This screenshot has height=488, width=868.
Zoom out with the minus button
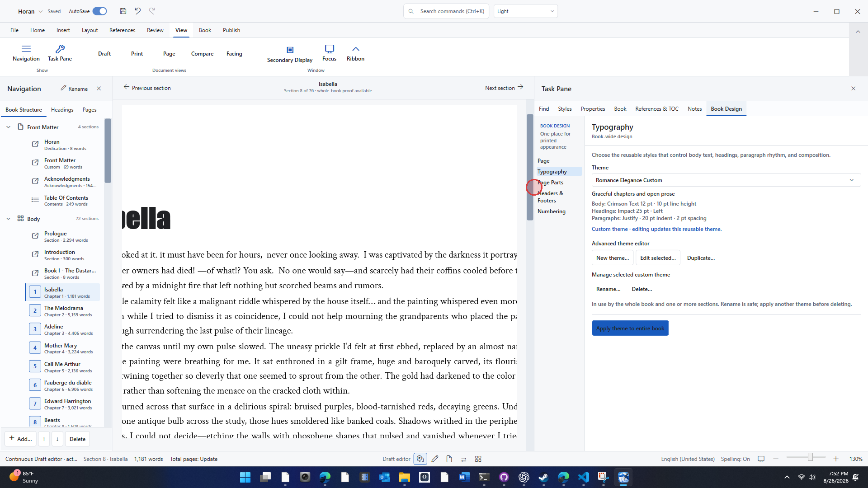point(776,459)
